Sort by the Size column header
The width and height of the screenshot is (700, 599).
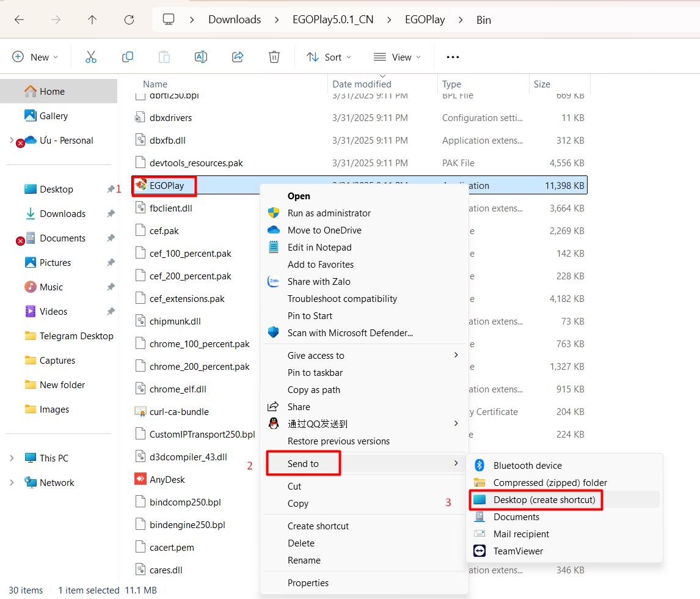click(560, 84)
